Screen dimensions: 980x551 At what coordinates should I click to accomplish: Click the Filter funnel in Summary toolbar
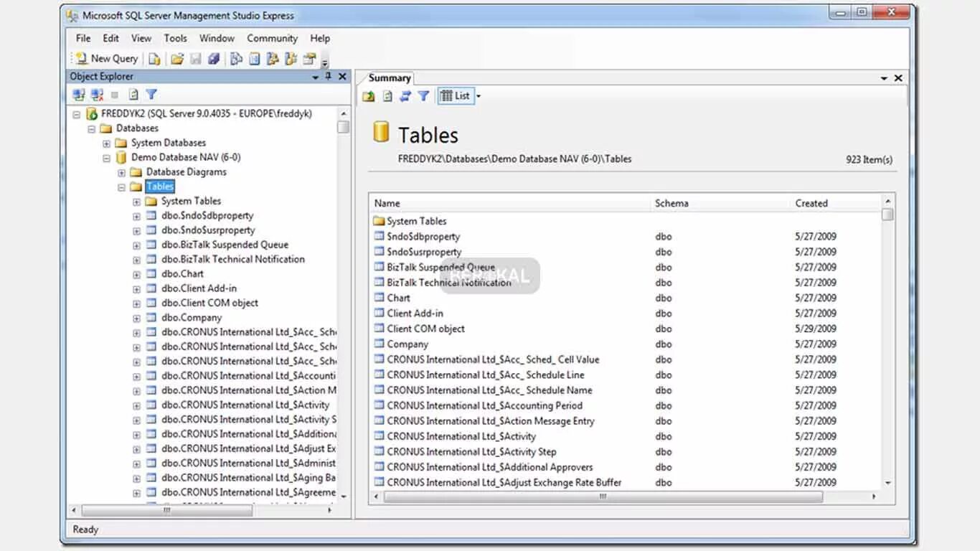[423, 95]
